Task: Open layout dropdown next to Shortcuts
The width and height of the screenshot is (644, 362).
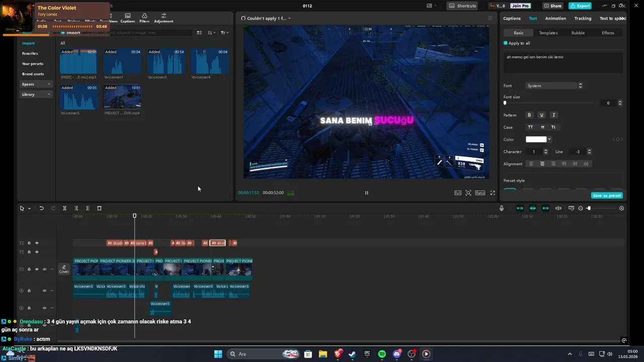Action: [431, 6]
